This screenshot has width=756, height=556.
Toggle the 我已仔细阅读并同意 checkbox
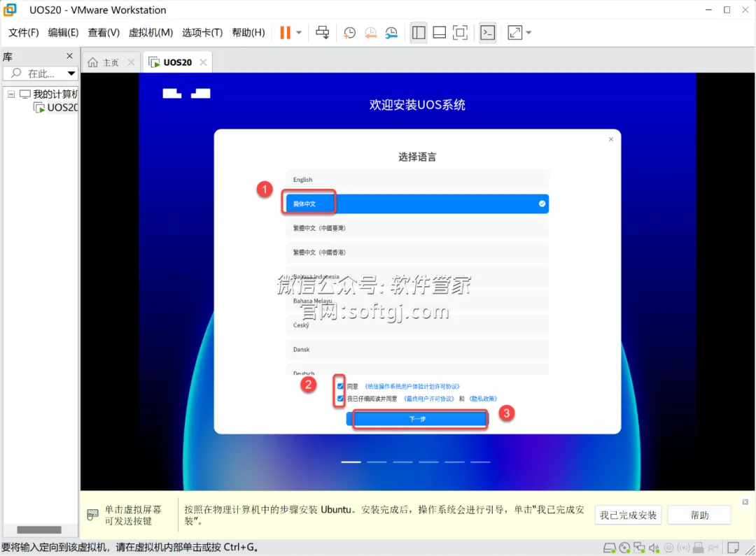click(340, 399)
